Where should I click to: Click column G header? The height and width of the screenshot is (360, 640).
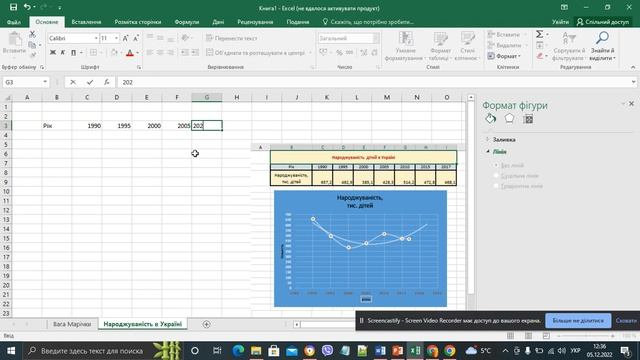207,97
